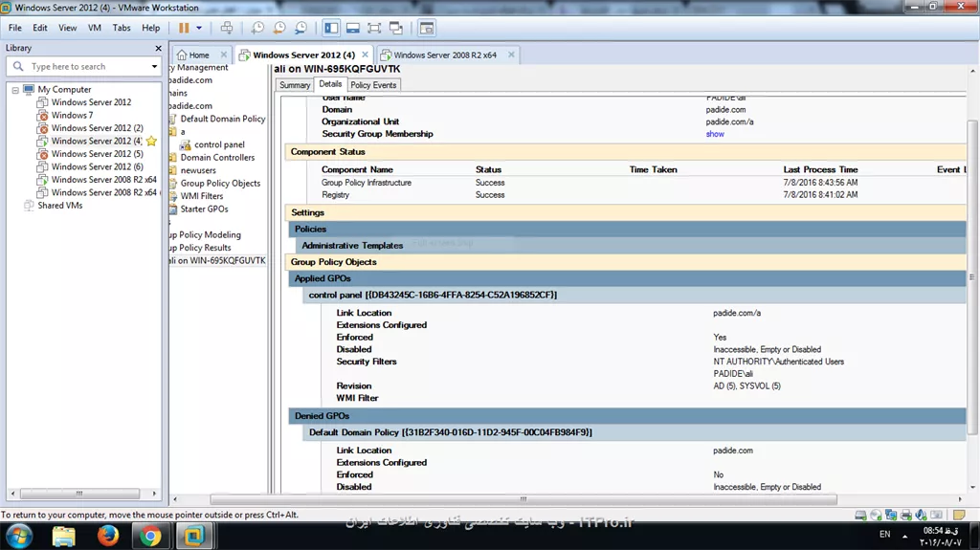Open the Tabs menu
The image size is (980, 550).
click(x=122, y=28)
